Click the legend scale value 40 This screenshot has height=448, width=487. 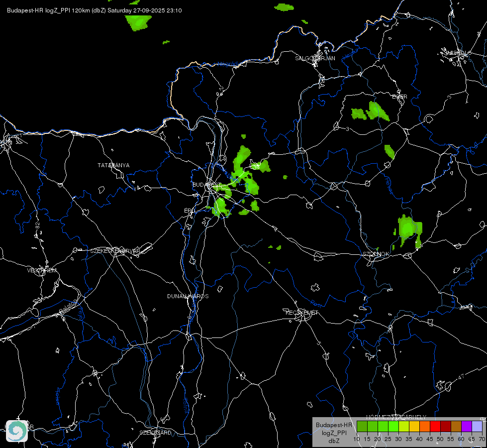click(x=419, y=440)
